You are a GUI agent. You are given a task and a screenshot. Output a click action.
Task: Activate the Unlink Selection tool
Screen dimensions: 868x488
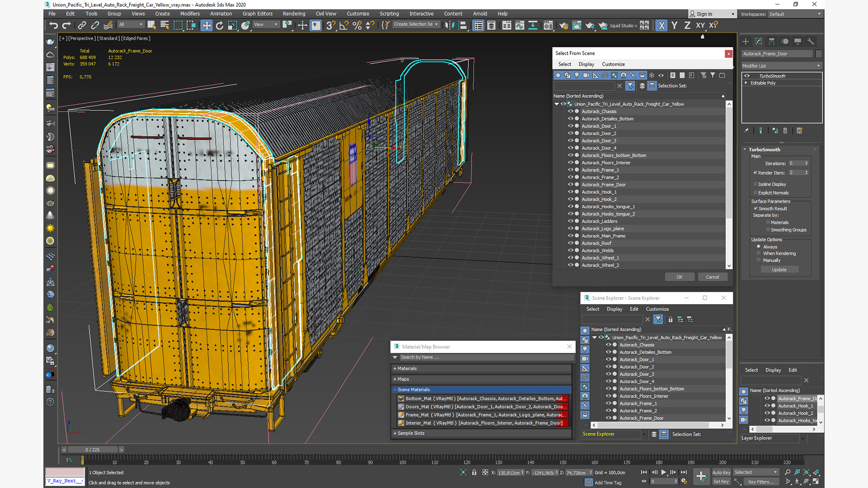[95, 26]
